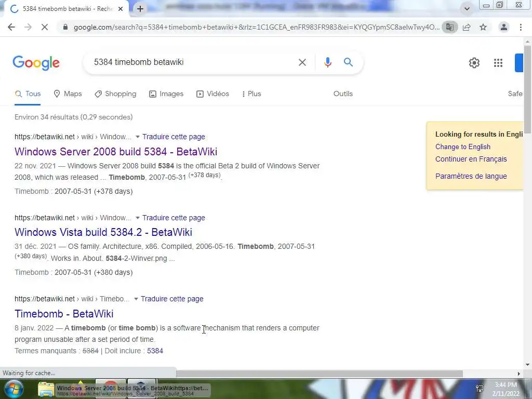This screenshot has height=399, width=532.
Task: Click Traduire cette page for Vista result
Action: (x=174, y=218)
